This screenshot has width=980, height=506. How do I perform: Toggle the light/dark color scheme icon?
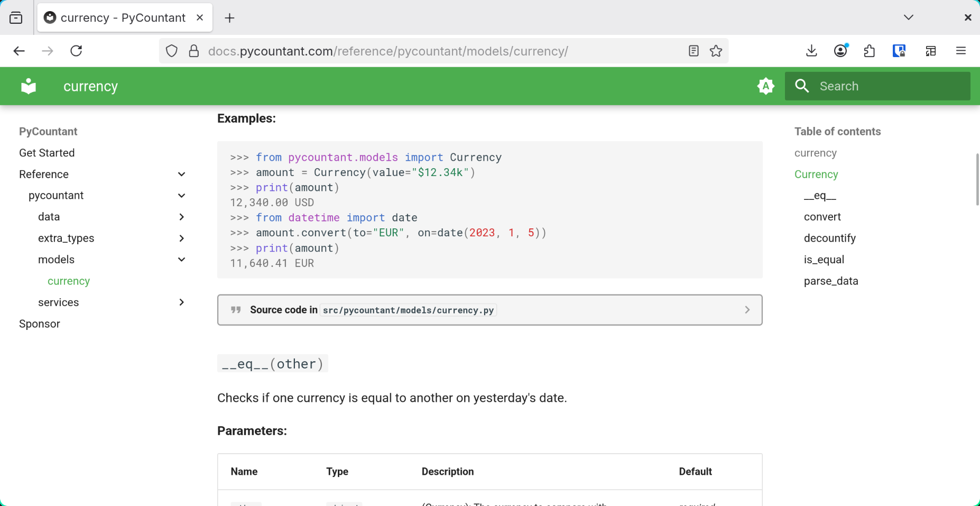click(x=765, y=86)
